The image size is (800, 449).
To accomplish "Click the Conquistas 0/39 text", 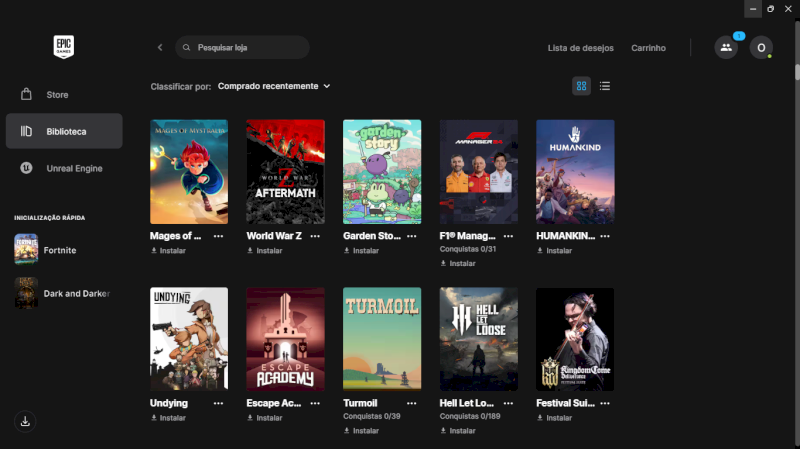I will [371, 416].
